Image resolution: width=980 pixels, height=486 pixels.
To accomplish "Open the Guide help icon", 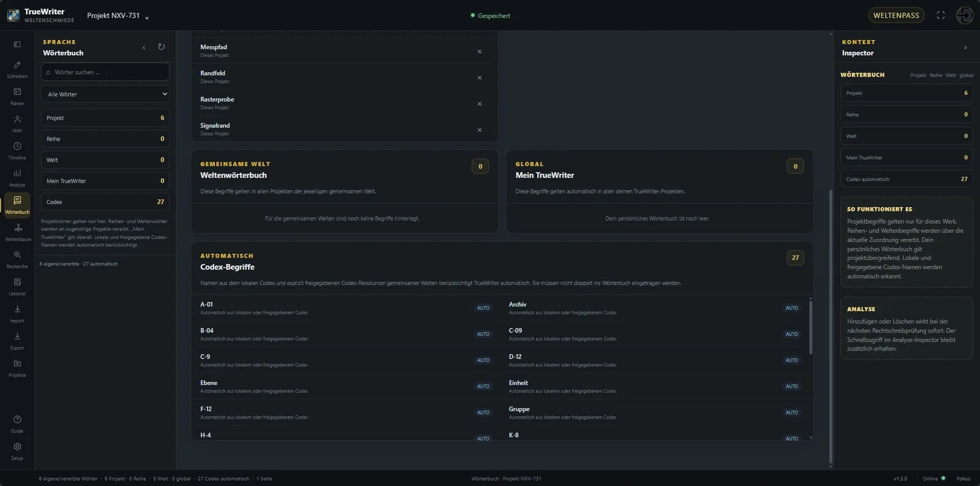I will [17, 423].
